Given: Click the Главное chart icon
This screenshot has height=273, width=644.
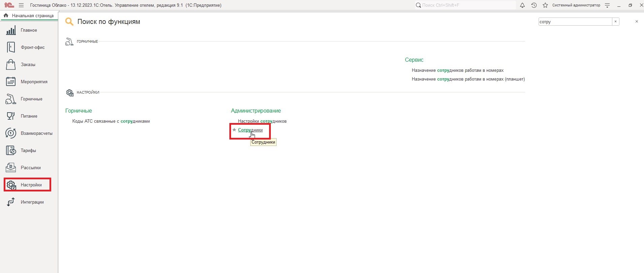Looking at the screenshot, I should point(11,30).
